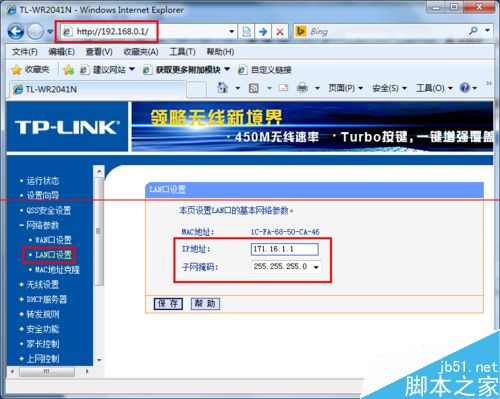Viewport: 500px width, 399px height.
Task: Click the browser Back arrow button
Action: (16, 32)
